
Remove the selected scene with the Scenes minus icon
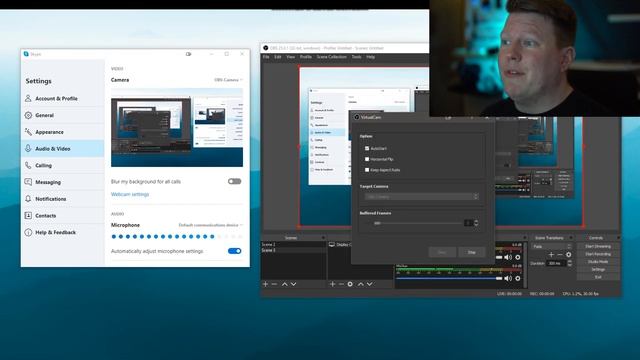pyautogui.click(x=274, y=284)
